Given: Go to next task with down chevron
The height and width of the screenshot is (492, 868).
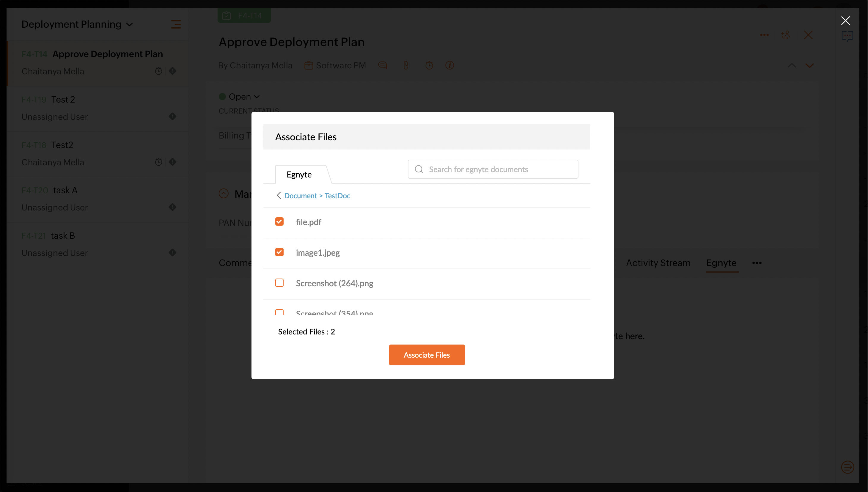Looking at the screenshot, I should pyautogui.click(x=809, y=66).
